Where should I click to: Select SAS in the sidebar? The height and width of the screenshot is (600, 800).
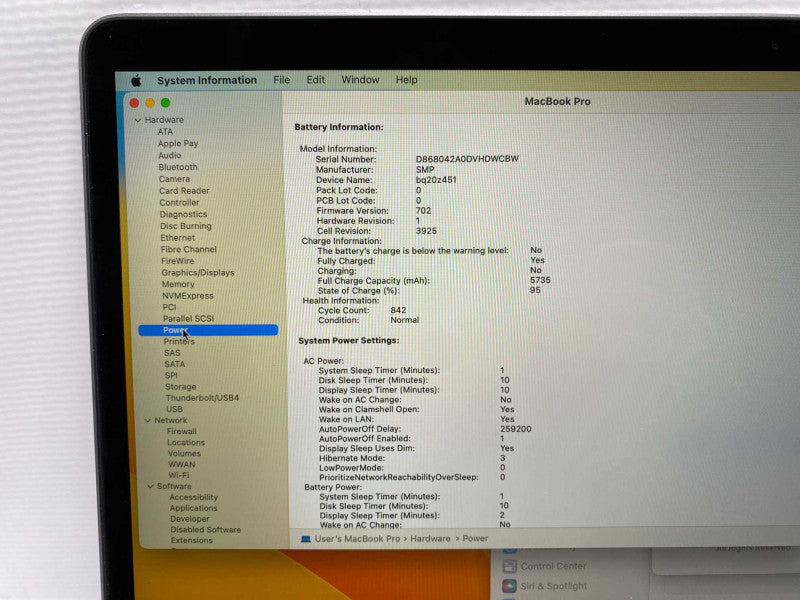point(172,353)
